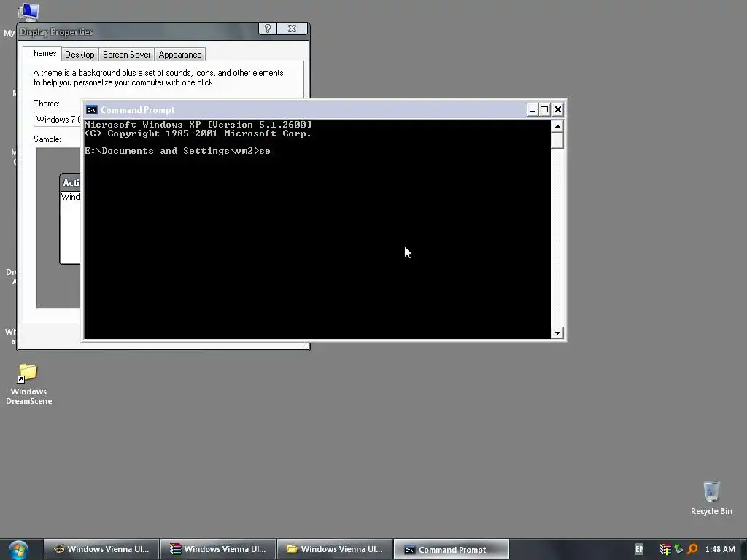Screen dimensions: 747x560
Task: Close the Command Prompt window
Action: pos(558,110)
